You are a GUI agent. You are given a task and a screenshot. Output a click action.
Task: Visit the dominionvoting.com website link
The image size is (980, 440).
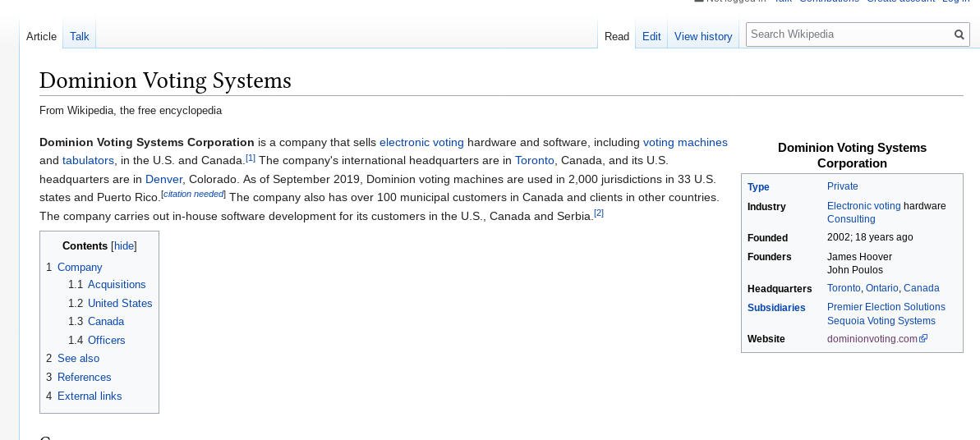872,339
